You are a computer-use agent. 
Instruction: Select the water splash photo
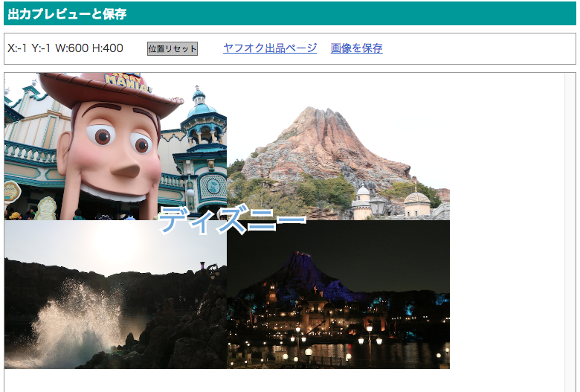pyautogui.click(x=115, y=295)
